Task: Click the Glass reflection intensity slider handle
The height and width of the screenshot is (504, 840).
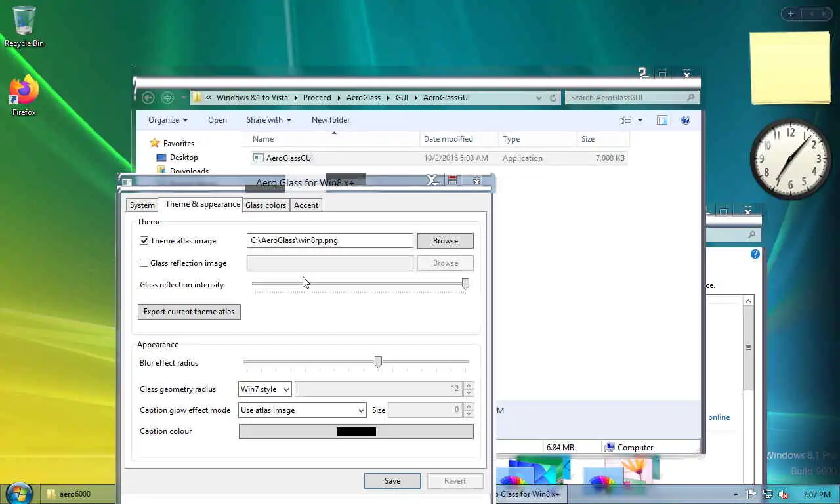Action: click(x=465, y=283)
